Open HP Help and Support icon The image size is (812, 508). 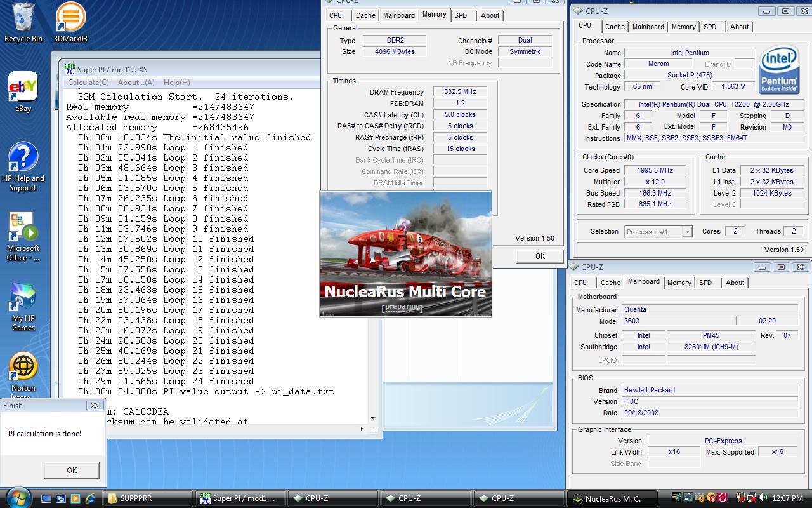(23, 166)
